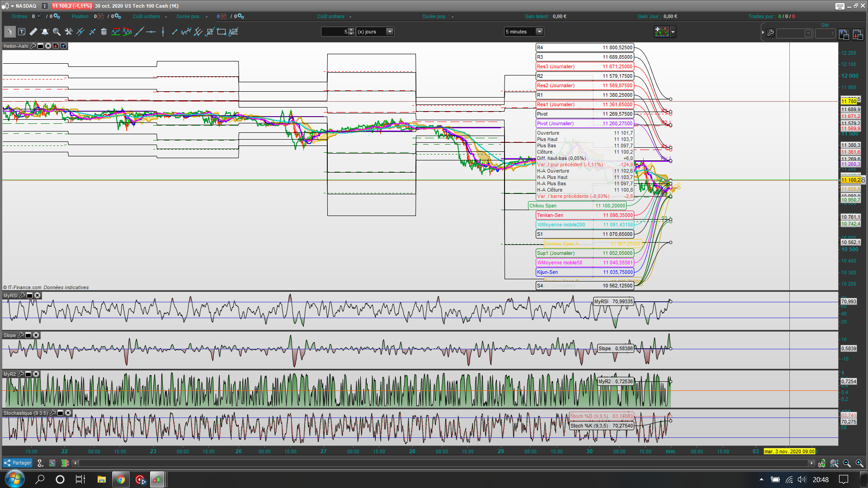Increment the days number stepper

tap(352, 30)
